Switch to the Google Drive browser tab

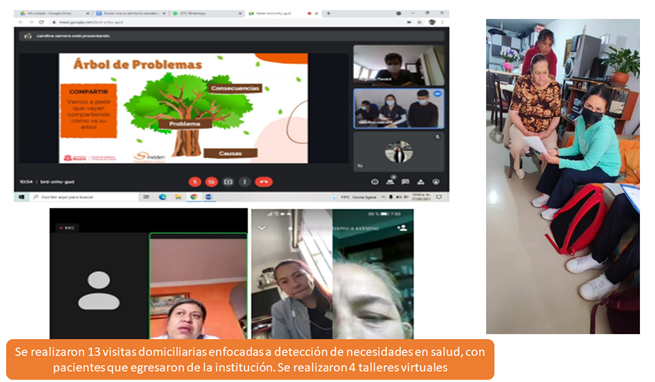[x=53, y=13]
